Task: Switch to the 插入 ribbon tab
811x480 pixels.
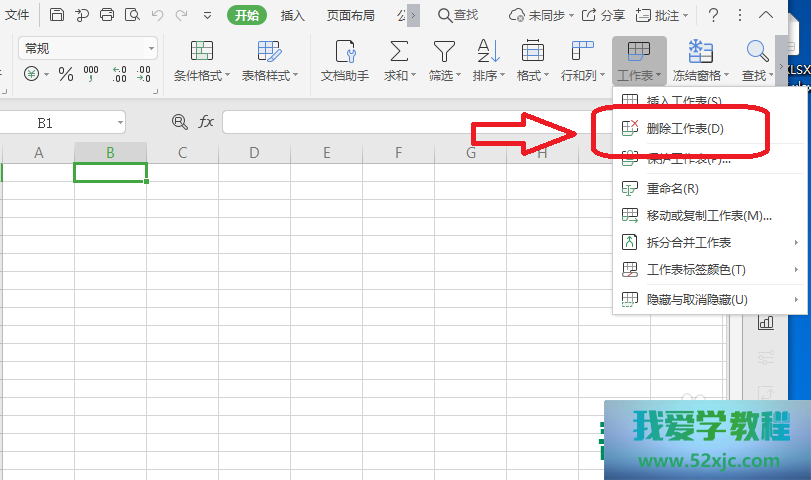Action: click(293, 15)
